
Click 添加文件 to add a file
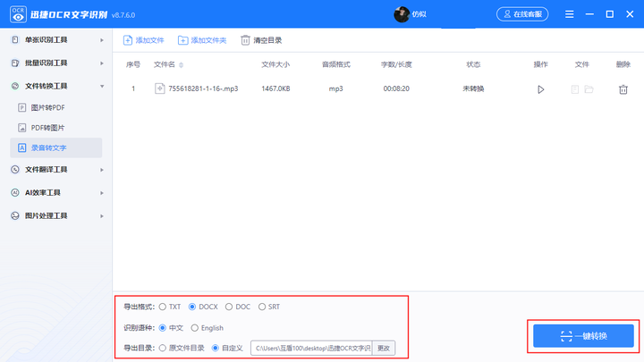[143, 40]
